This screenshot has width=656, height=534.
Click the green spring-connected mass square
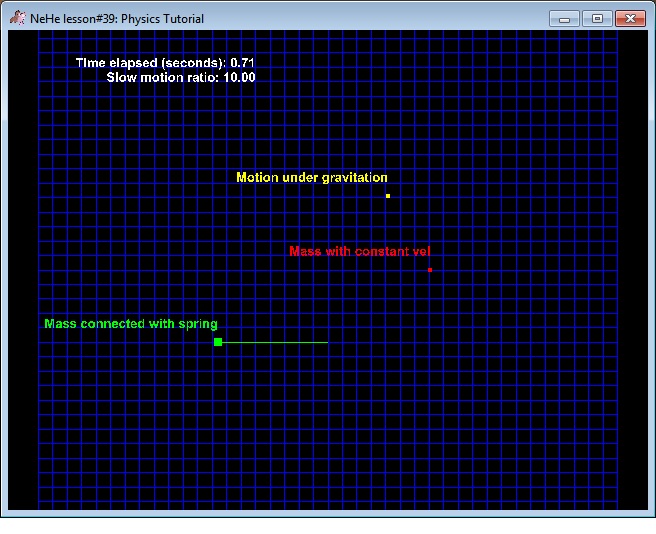218,342
